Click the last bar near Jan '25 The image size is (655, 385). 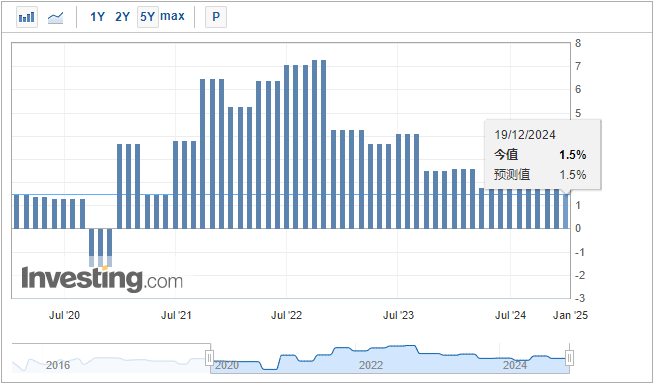tap(566, 211)
